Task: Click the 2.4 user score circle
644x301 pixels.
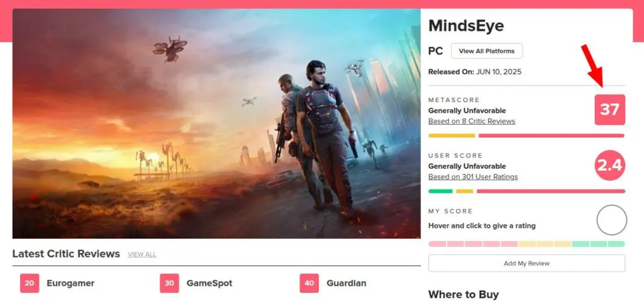Action: coord(610,166)
